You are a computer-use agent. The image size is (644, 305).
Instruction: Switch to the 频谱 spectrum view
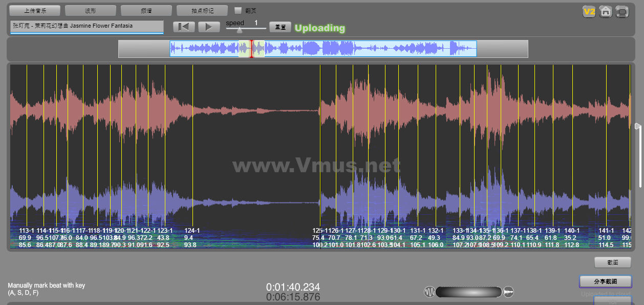coord(146,10)
